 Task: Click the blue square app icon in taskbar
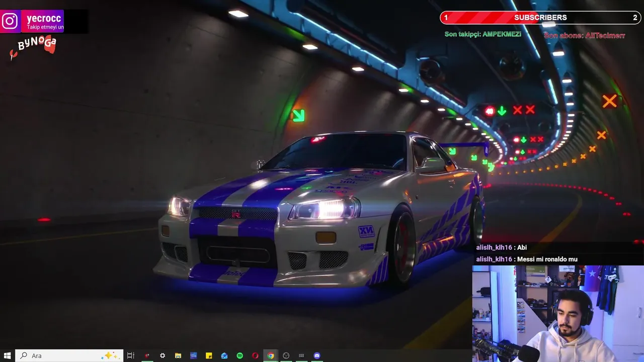(x=193, y=355)
